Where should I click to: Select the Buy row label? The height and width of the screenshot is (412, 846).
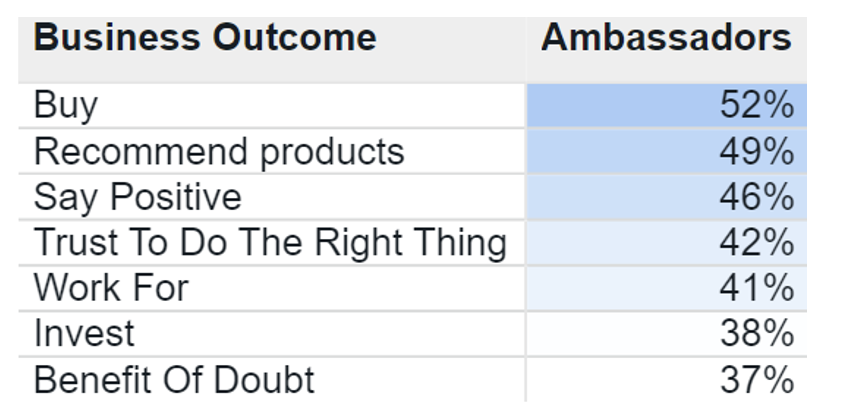pyautogui.click(x=65, y=106)
